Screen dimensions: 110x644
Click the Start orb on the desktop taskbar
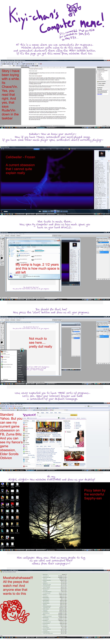pos(2,550)
